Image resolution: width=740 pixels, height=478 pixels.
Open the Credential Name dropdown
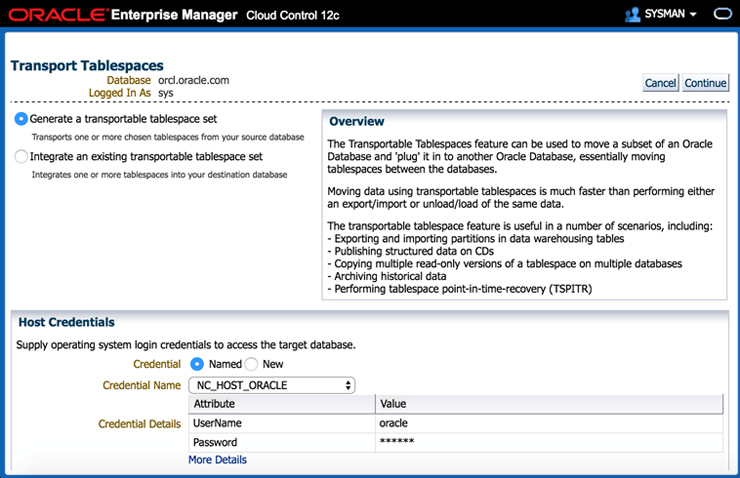[x=271, y=384]
